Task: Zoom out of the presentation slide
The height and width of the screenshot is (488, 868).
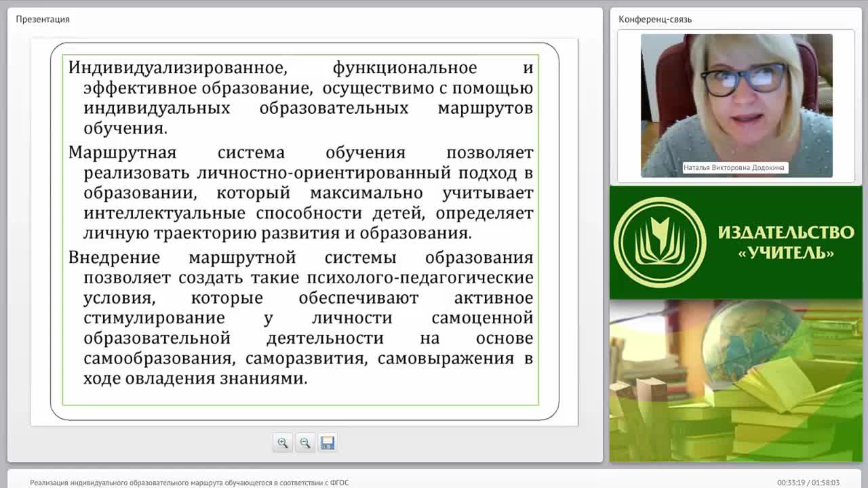Action: click(304, 443)
